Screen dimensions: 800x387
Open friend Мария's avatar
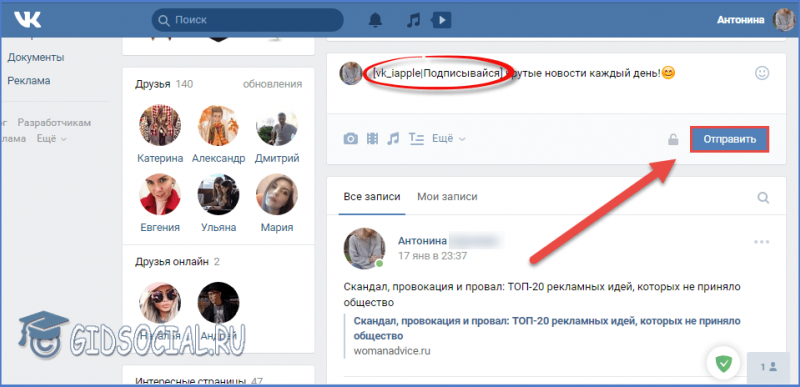[277, 195]
